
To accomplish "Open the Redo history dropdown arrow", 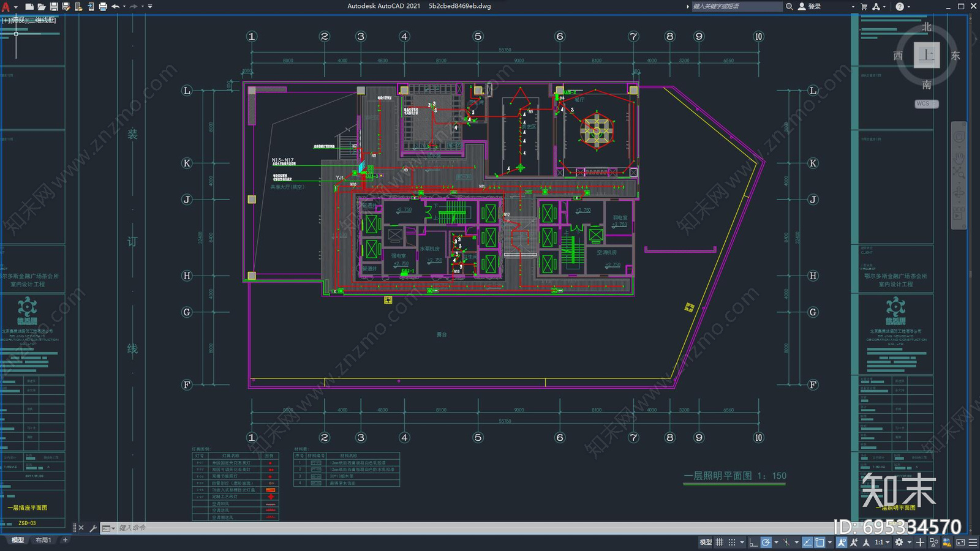I will coord(143,7).
